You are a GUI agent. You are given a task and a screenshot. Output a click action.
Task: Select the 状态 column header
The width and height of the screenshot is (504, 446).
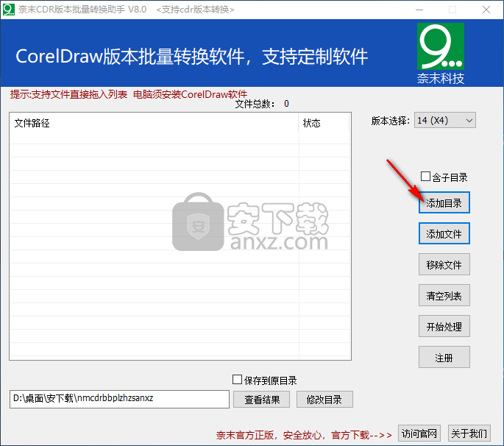[324, 123]
